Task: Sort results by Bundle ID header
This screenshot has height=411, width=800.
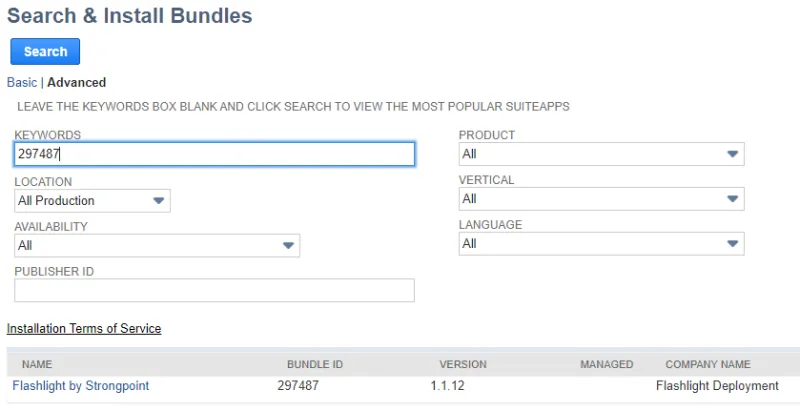Action: pyautogui.click(x=315, y=364)
